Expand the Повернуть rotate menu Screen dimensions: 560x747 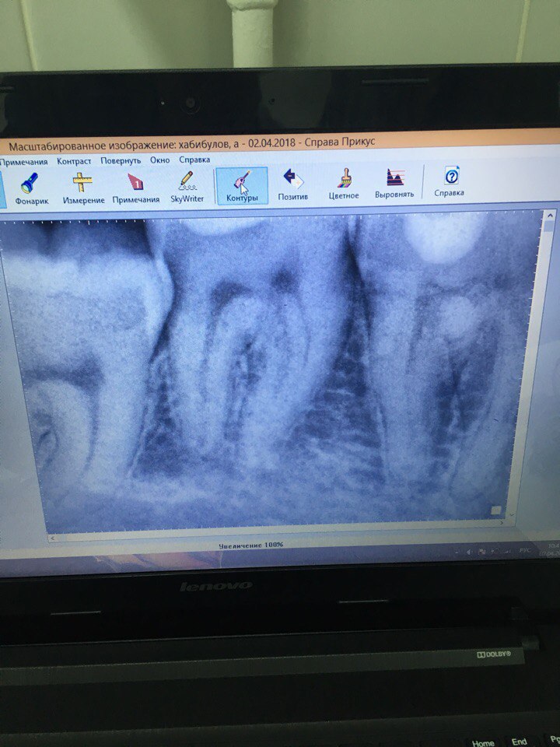121,161
